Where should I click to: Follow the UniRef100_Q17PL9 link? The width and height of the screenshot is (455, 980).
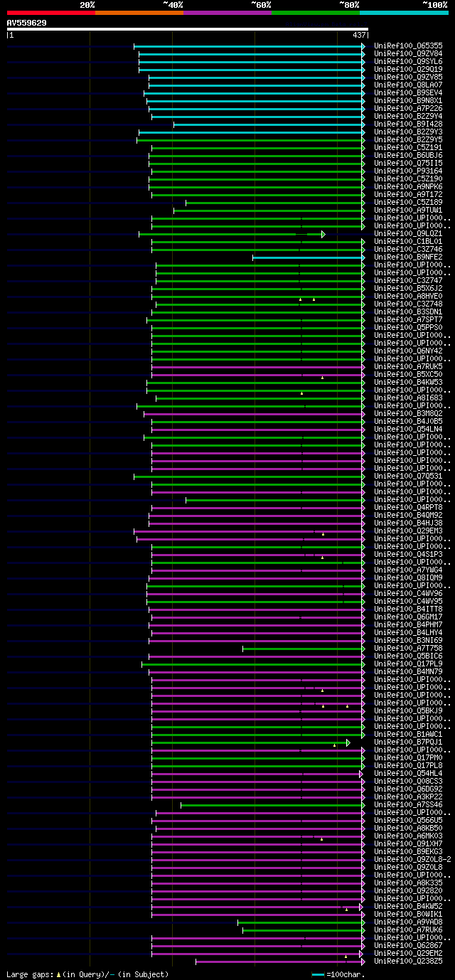(408, 664)
